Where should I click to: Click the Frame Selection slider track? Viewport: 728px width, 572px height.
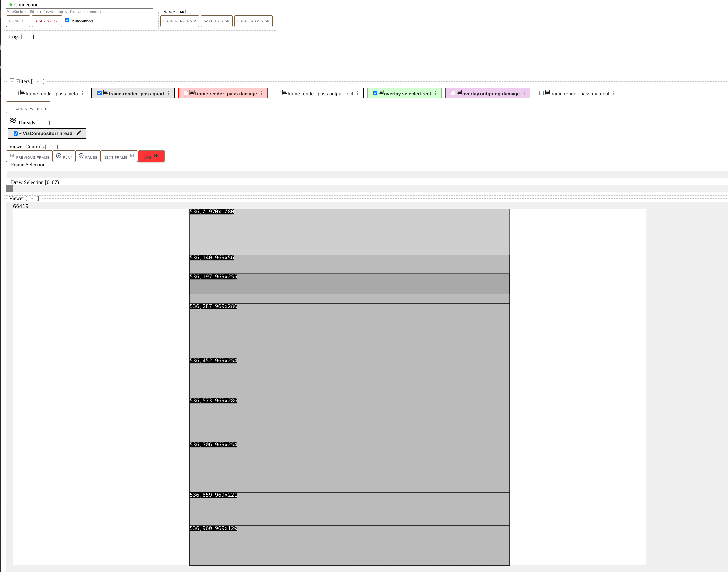367,175
